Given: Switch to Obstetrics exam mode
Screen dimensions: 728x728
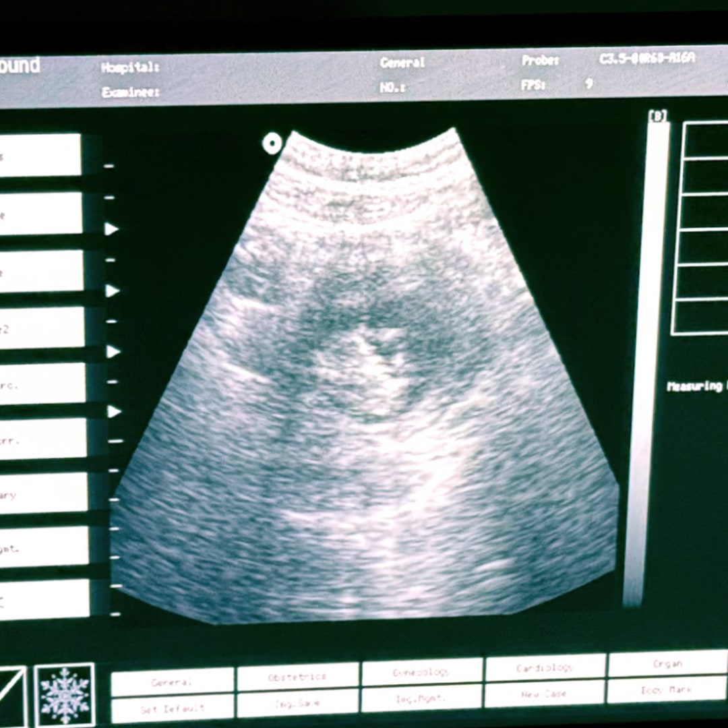Looking at the screenshot, I should pos(297,676).
